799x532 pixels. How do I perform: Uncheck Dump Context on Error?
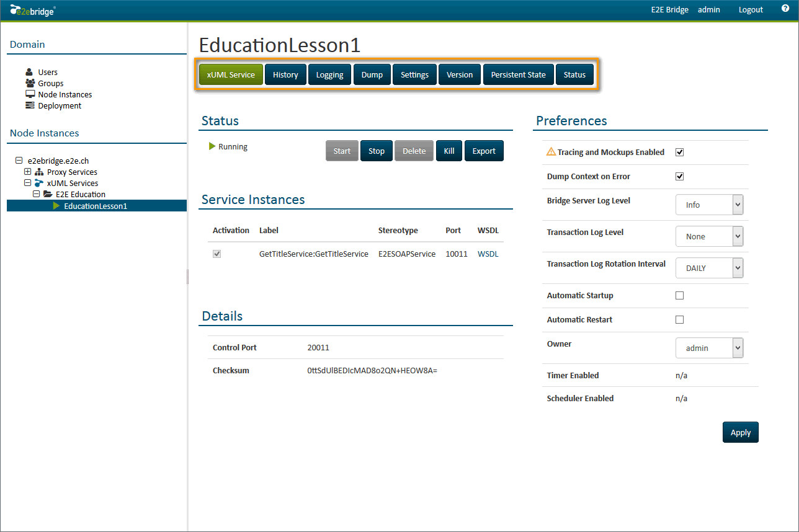(x=679, y=176)
